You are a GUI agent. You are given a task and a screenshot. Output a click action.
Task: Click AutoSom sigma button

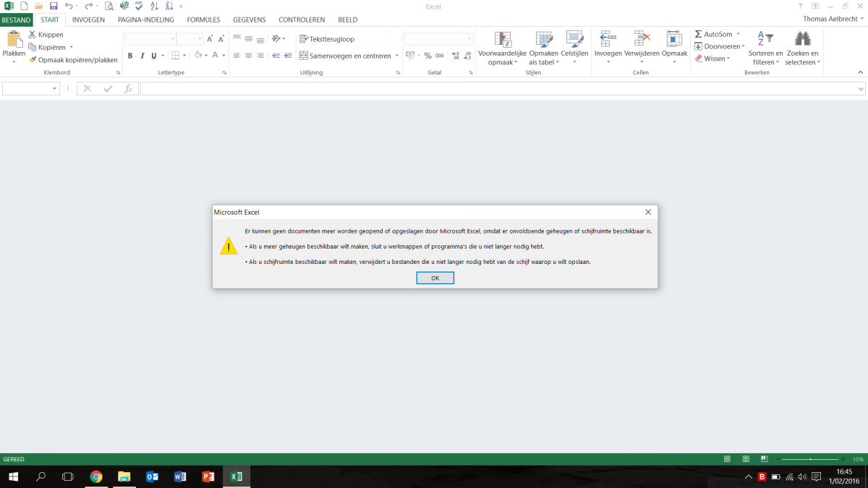pos(713,34)
